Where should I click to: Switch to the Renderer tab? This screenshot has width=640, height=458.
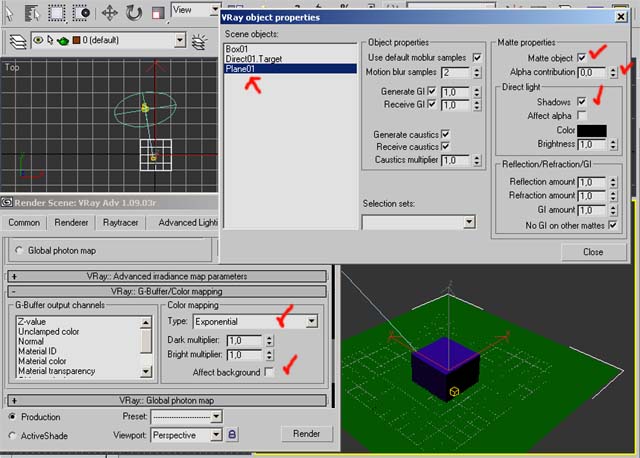point(71,222)
